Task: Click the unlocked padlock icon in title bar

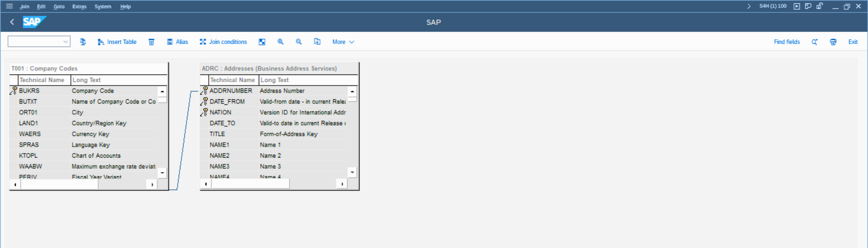Action: (819, 6)
